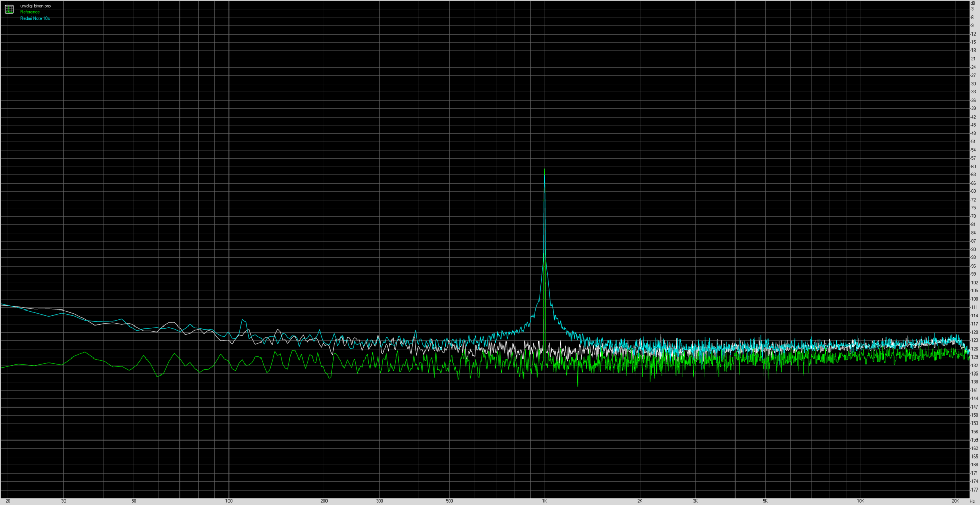This screenshot has width=980, height=505.
Task: Select the cyan 'Redmi Note 10s' legend entry
Action: click(x=35, y=18)
